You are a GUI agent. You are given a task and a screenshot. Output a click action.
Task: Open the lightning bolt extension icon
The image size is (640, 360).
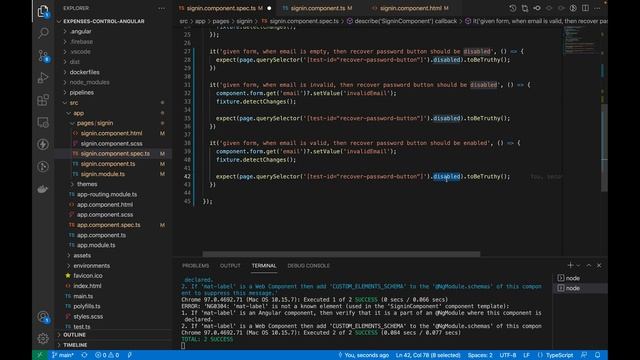pyautogui.click(x=43, y=144)
